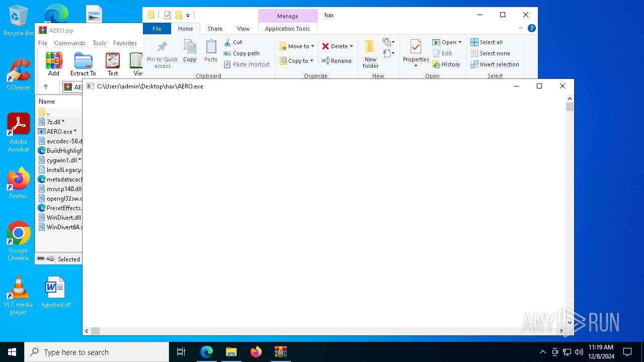Click Select all in ribbon
Screen dimensions: 644x362
click(x=487, y=42)
